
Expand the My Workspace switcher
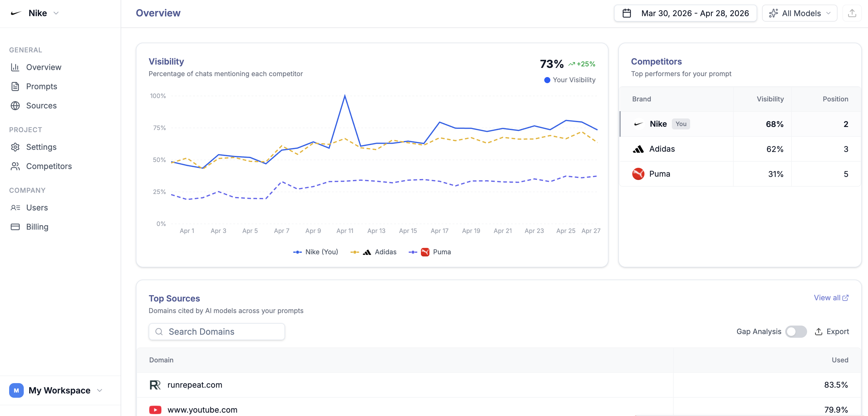56,390
